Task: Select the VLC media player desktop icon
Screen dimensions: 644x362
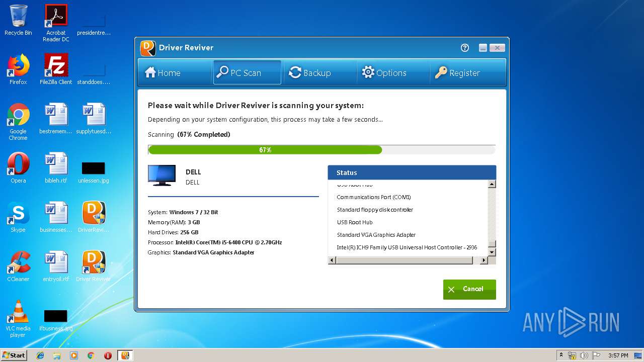Action: (x=18, y=319)
